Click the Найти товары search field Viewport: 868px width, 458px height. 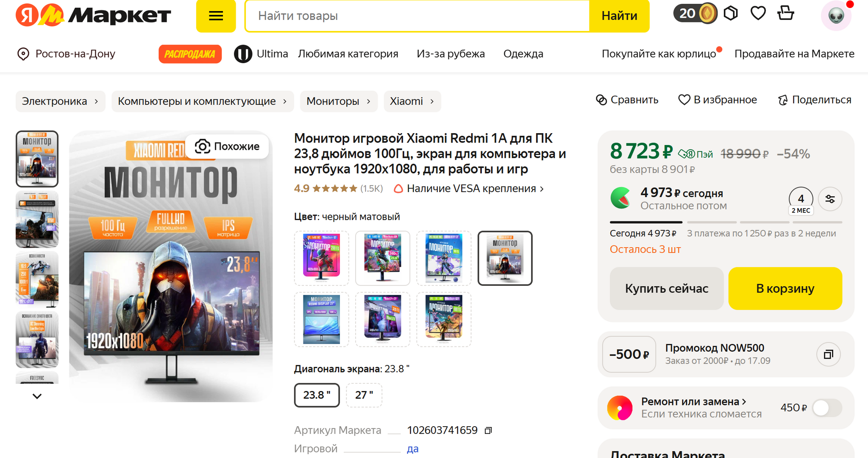tap(417, 16)
